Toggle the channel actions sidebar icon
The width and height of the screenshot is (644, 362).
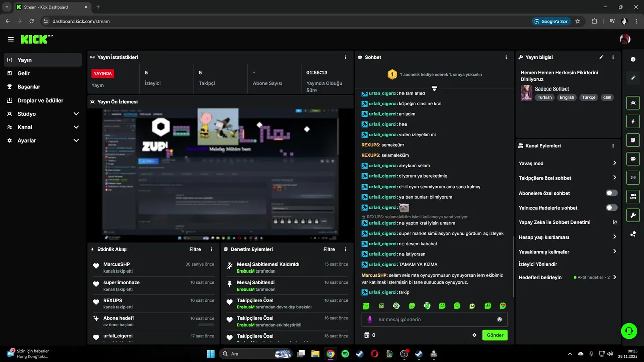633,196
